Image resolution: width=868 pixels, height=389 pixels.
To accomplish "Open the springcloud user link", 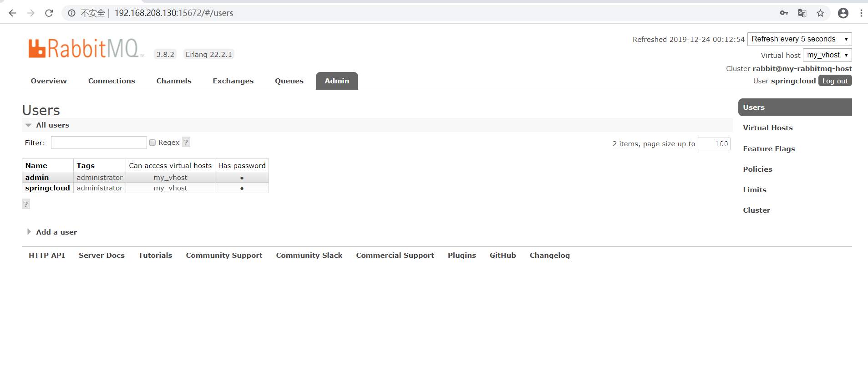I will (47, 188).
